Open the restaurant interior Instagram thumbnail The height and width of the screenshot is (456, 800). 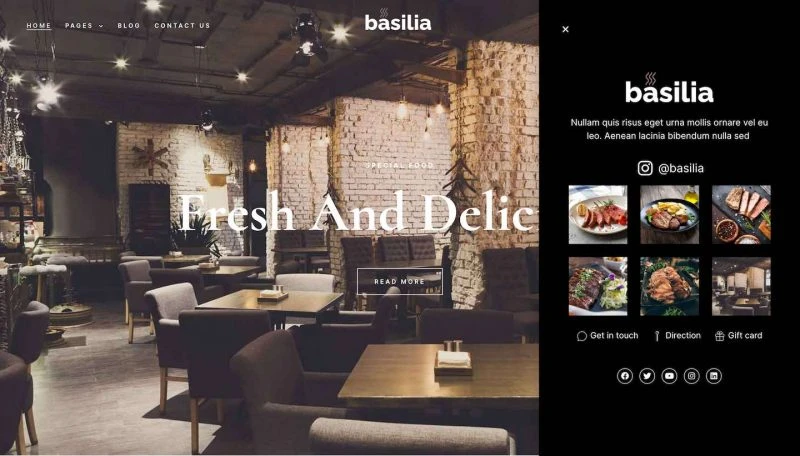tap(741, 286)
